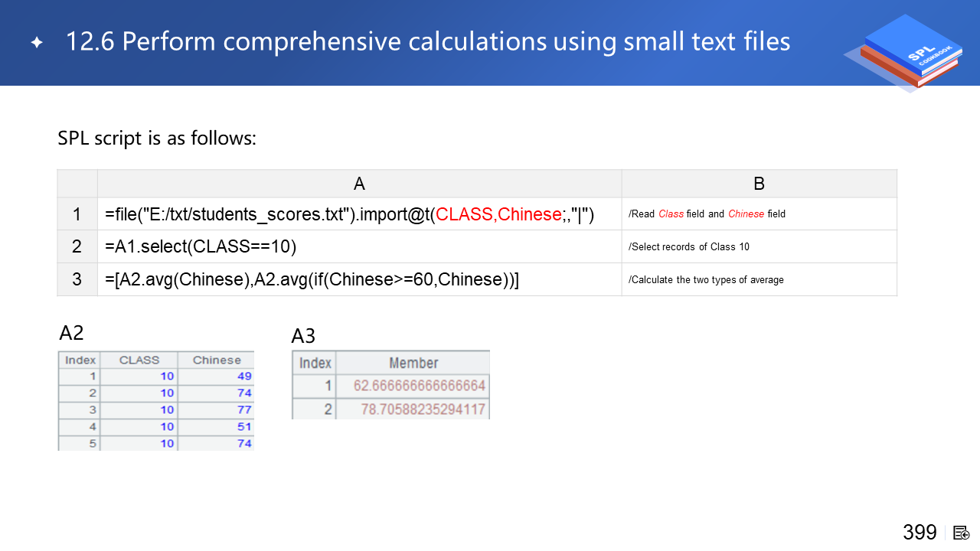Click Chinese score 49 in A2 result
This screenshot has height=551, width=980.
pos(244,377)
